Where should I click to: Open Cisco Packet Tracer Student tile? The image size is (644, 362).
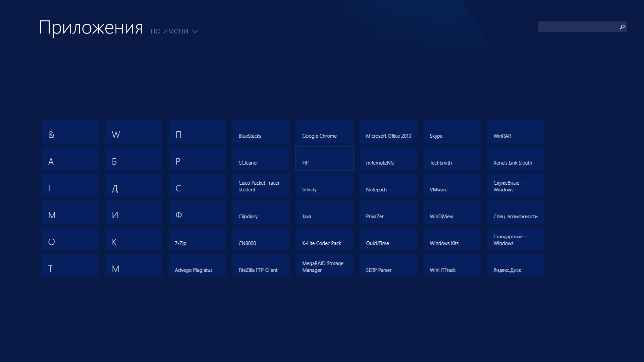click(261, 185)
